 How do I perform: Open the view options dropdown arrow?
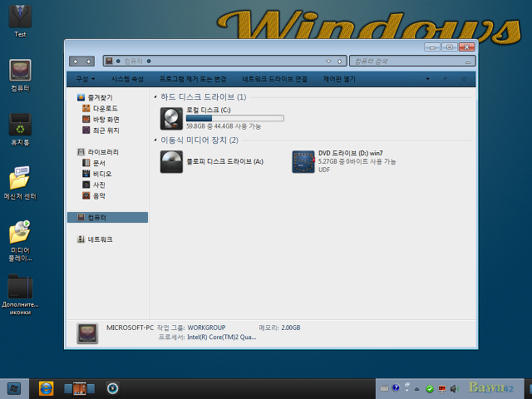(x=428, y=79)
